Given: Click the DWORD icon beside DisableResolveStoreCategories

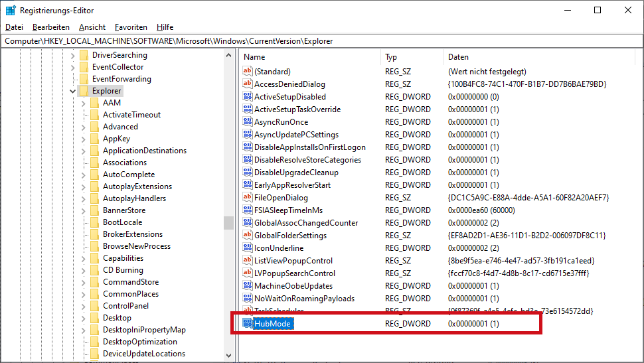Looking at the screenshot, I should [247, 159].
